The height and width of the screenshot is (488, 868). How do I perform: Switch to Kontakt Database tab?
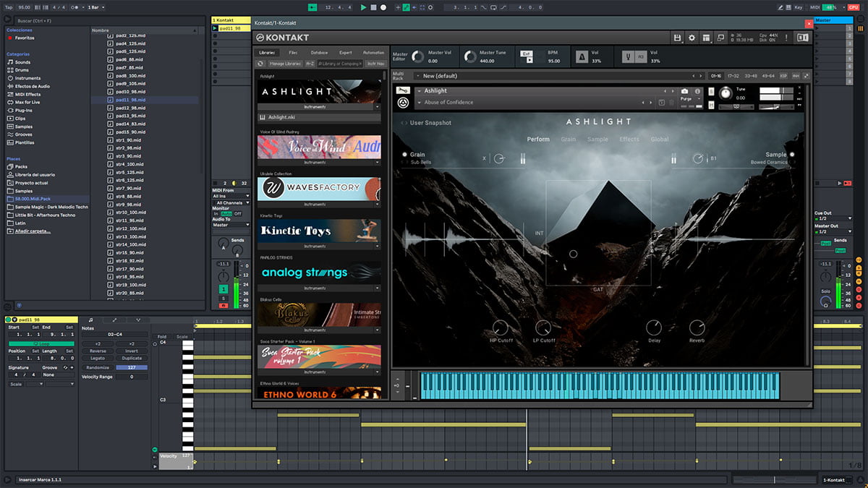(x=319, y=53)
